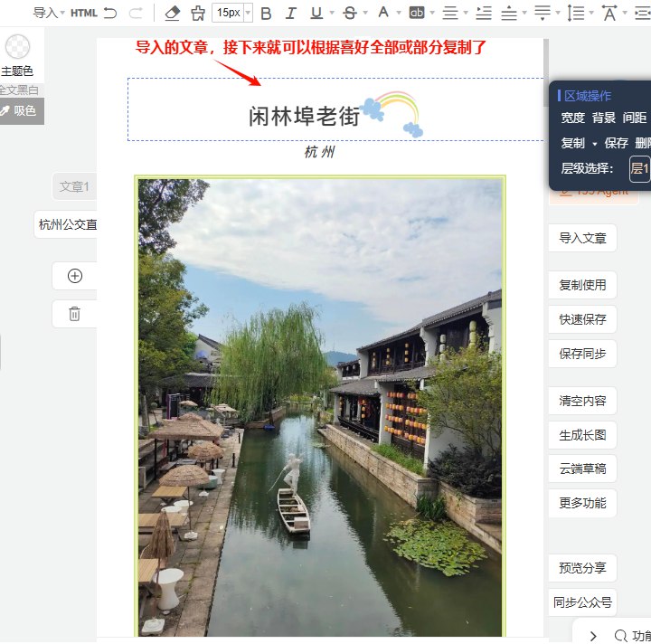
Task: Activate the 吸色 eyedropper tool
Action: pyautogui.click(x=22, y=111)
